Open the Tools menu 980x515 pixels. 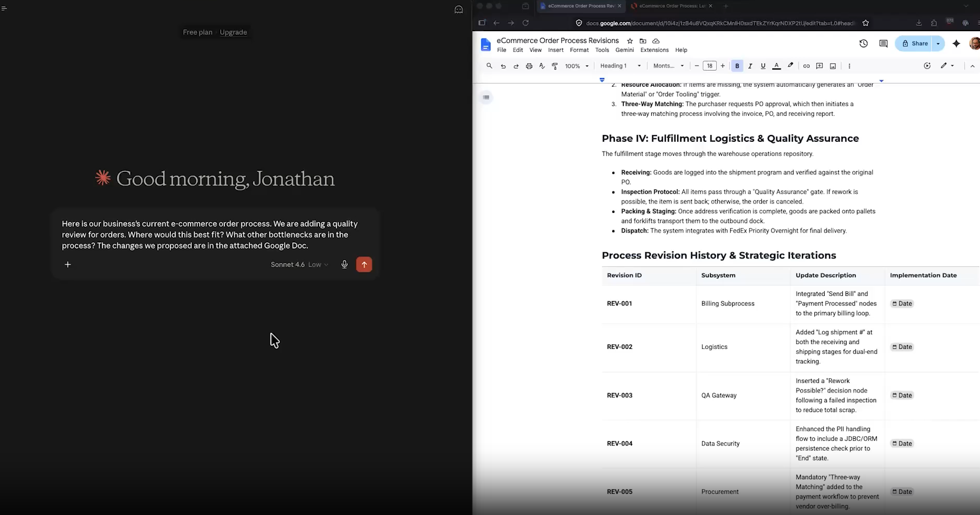[602, 50]
